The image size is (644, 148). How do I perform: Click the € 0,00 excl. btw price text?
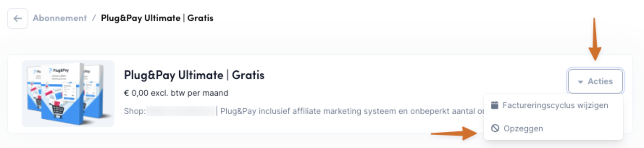click(x=176, y=93)
